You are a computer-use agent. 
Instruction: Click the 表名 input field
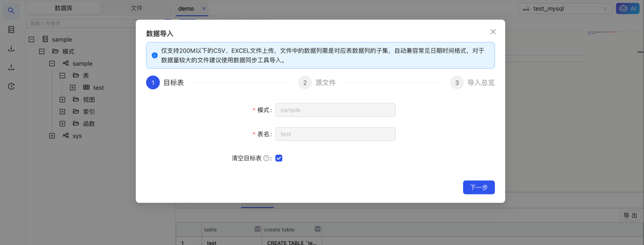pos(335,134)
